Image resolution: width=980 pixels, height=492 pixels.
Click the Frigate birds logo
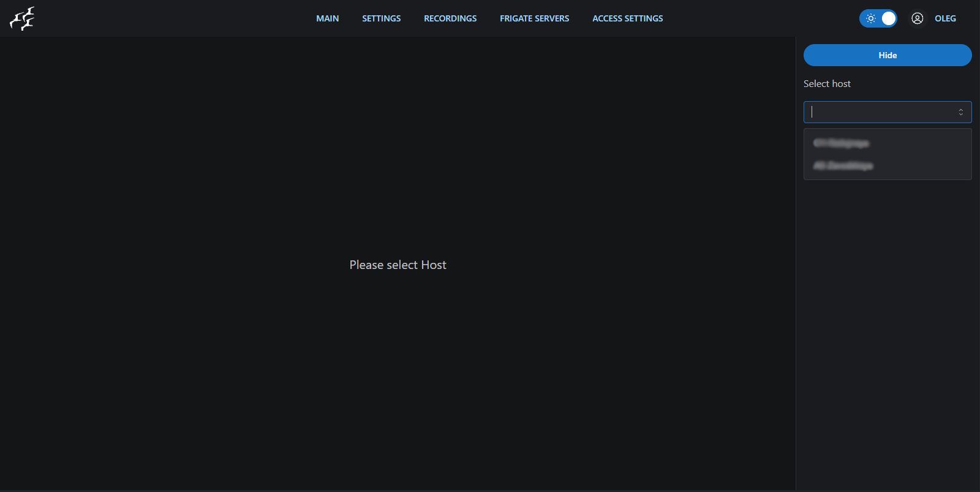coord(22,18)
